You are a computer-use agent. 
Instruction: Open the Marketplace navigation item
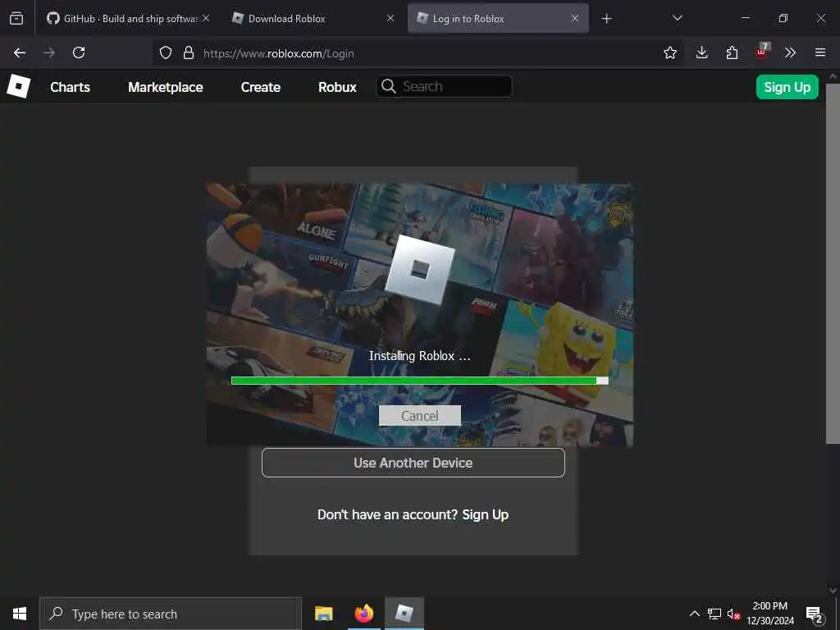[x=166, y=87]
